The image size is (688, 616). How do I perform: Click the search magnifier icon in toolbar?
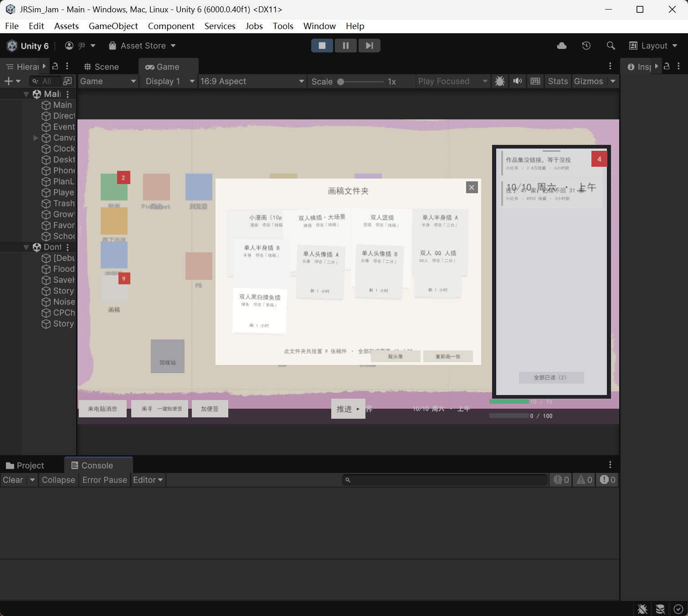point(611,46)
